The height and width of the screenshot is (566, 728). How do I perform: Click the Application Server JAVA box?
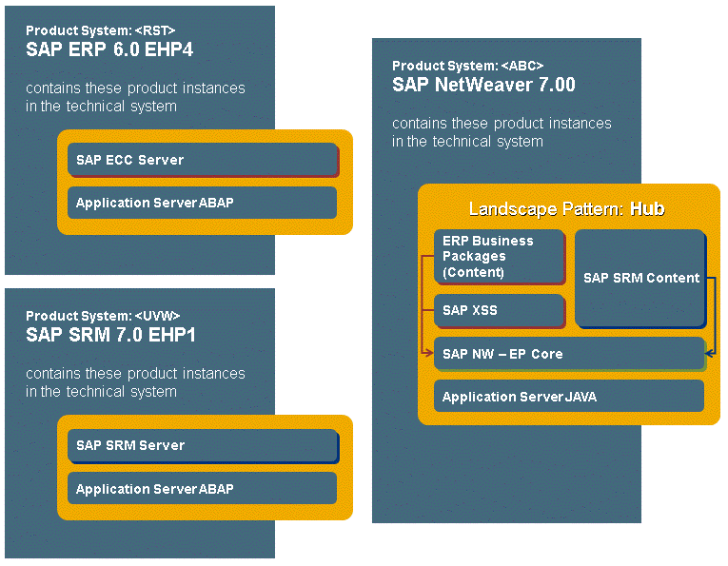(568, 397)
